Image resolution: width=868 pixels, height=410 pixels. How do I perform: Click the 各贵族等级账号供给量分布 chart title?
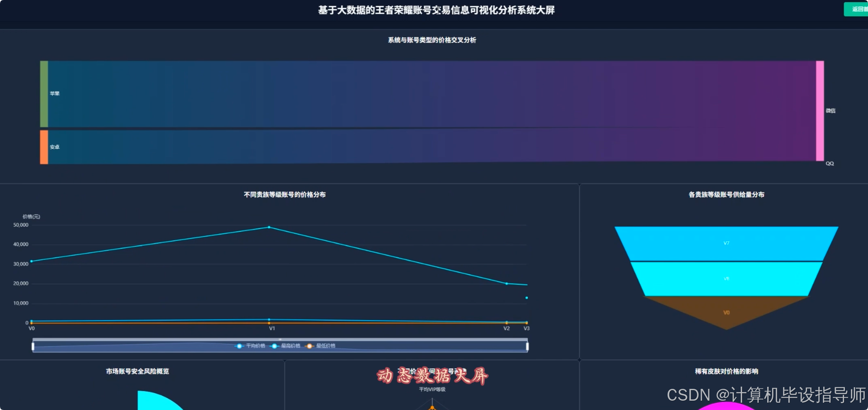coord(726,194)
